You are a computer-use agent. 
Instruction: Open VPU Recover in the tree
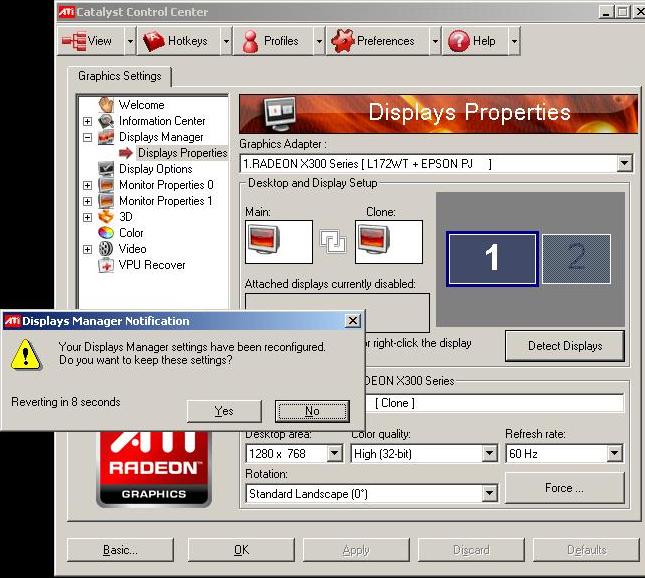(x=152, y=265)
